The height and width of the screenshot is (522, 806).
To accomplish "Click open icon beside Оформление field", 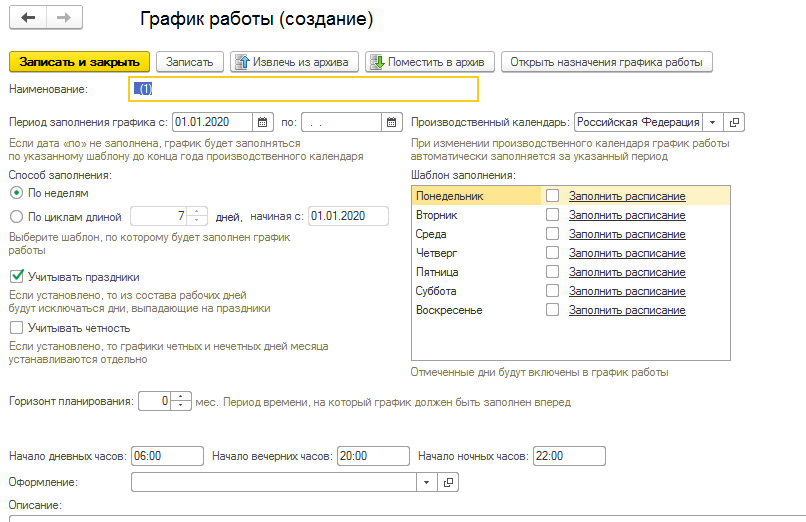I will pyautogui.click(x=449, y=482).
